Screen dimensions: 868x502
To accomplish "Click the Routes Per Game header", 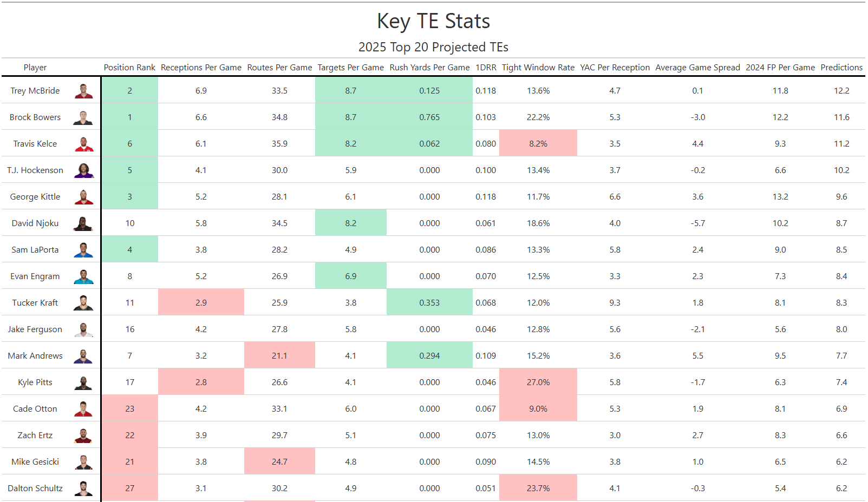I will 279,68.
